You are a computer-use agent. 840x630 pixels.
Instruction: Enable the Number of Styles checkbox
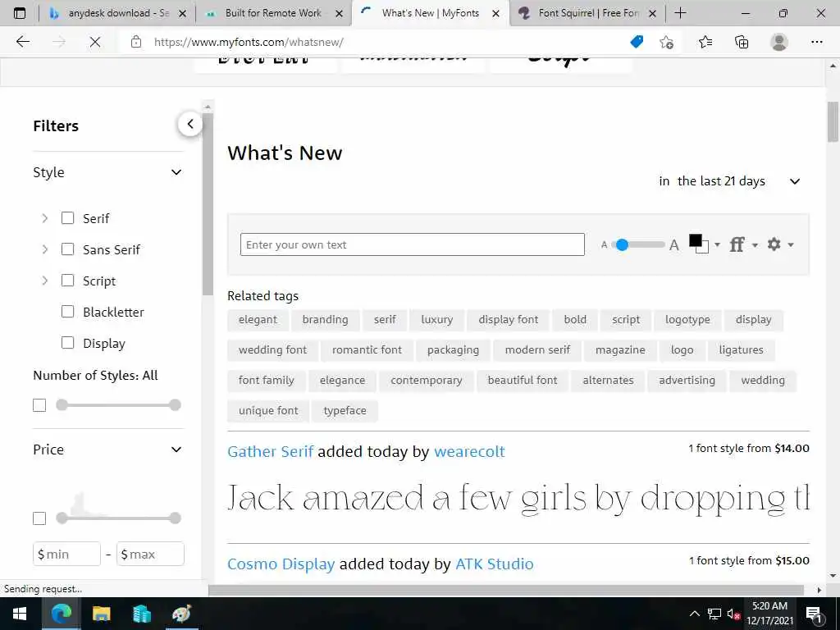click(x=39, y=405)
